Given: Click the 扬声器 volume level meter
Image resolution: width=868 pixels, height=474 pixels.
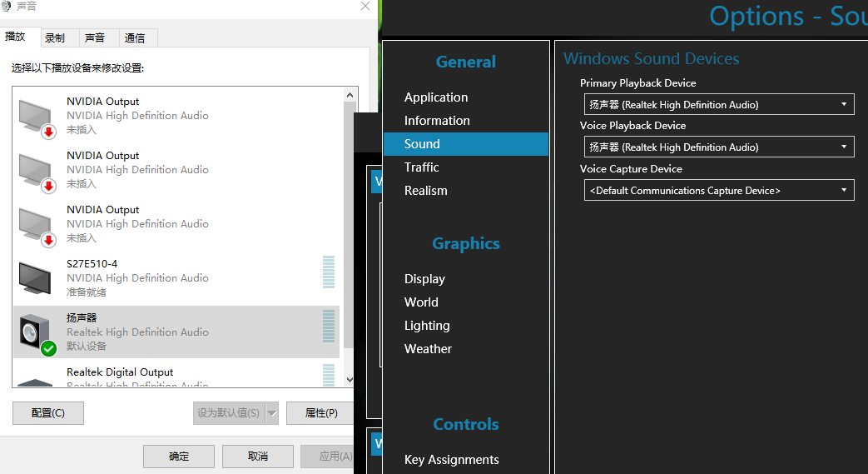Looking at the screenshot, I should [x=329, y=326].
